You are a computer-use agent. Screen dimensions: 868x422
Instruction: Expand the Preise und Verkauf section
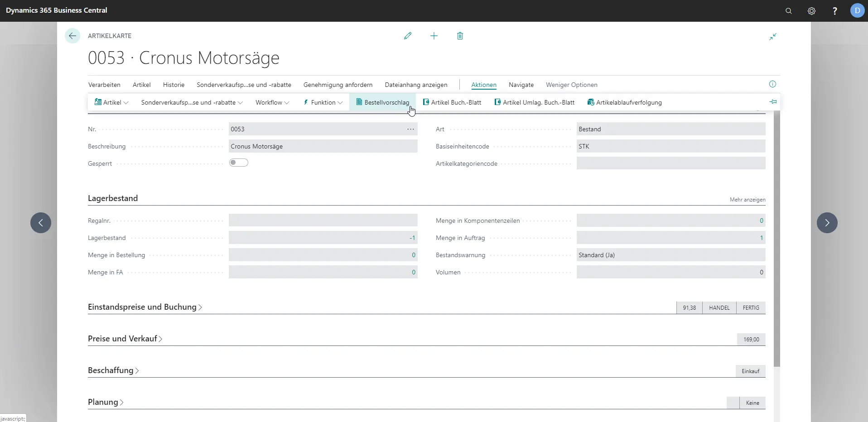click(x=125, y=339)
